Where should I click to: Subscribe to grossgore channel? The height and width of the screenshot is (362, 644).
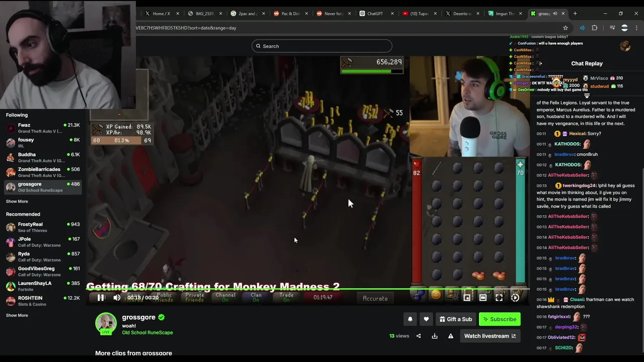pos(500,319)
